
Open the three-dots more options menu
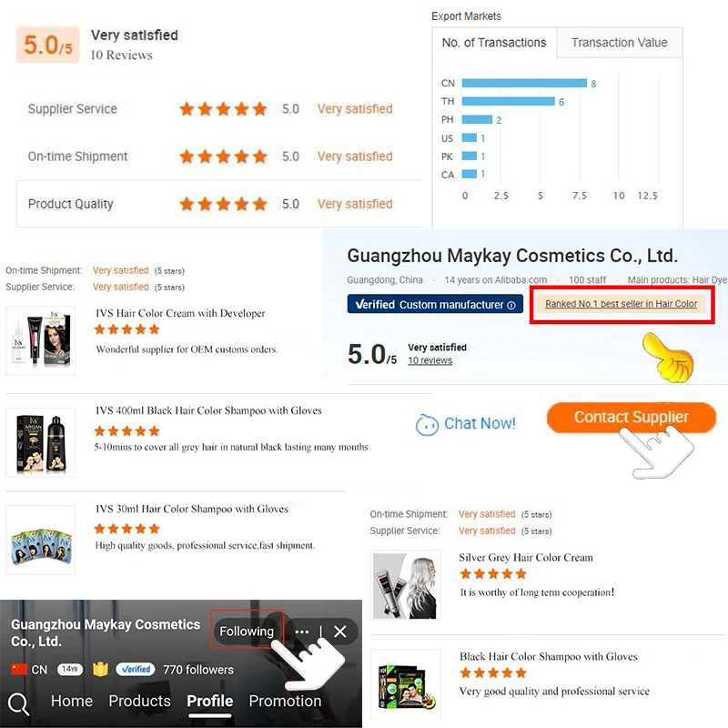click(x=302, y=632)
